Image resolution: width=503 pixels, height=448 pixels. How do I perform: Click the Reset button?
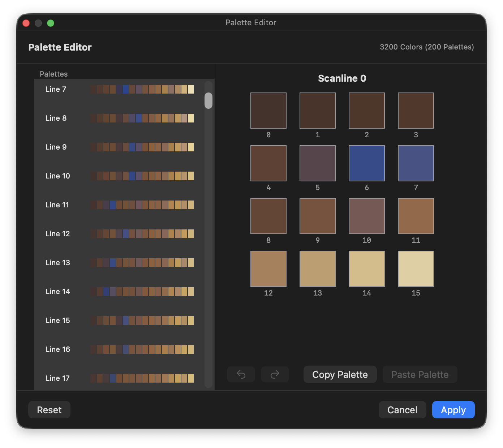coord(49,410)
